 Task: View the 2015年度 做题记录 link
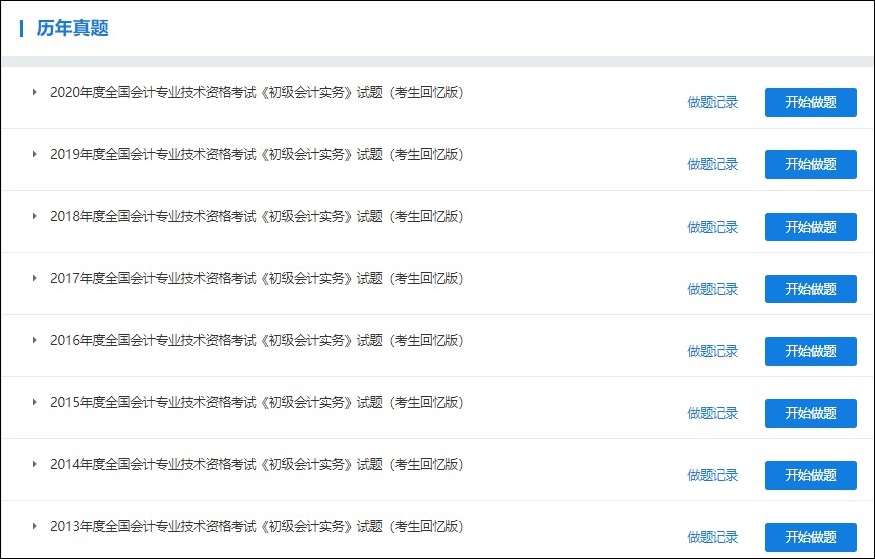point(713,413)
